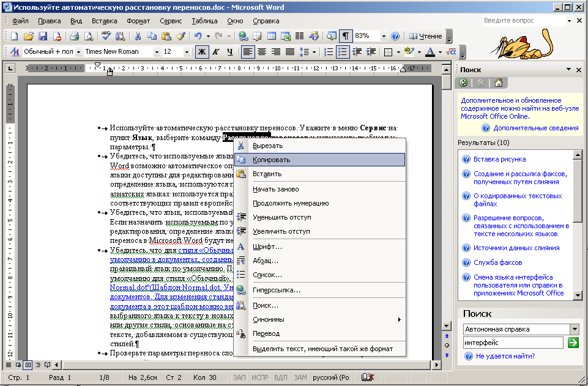Screen dimensions: 588x386
Task: Undo the last action
Action: [198, 36]
